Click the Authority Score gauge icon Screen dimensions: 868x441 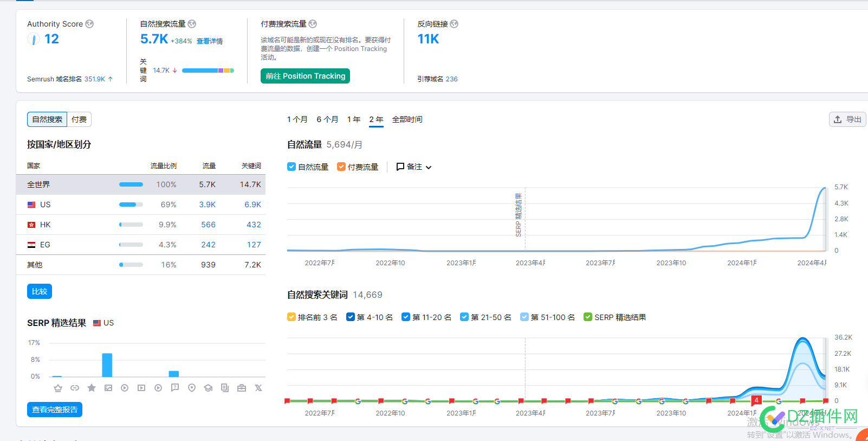coord(34,39)
